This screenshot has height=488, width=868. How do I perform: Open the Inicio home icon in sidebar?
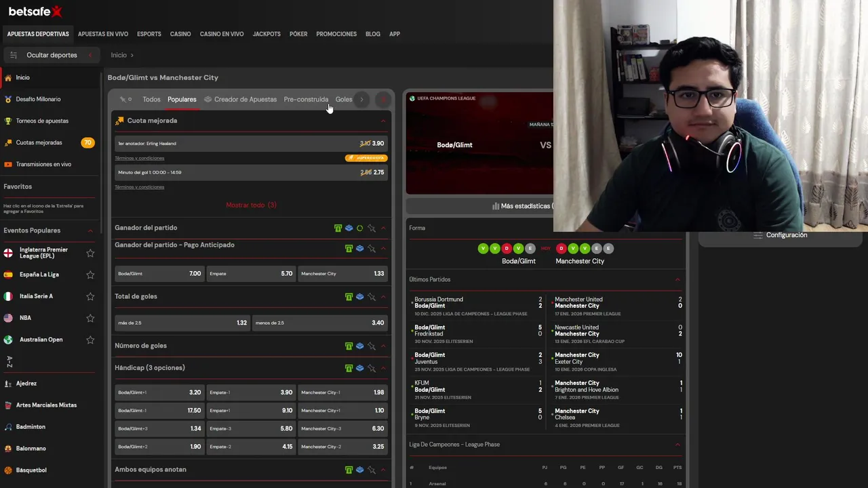(x=8, y=78)
